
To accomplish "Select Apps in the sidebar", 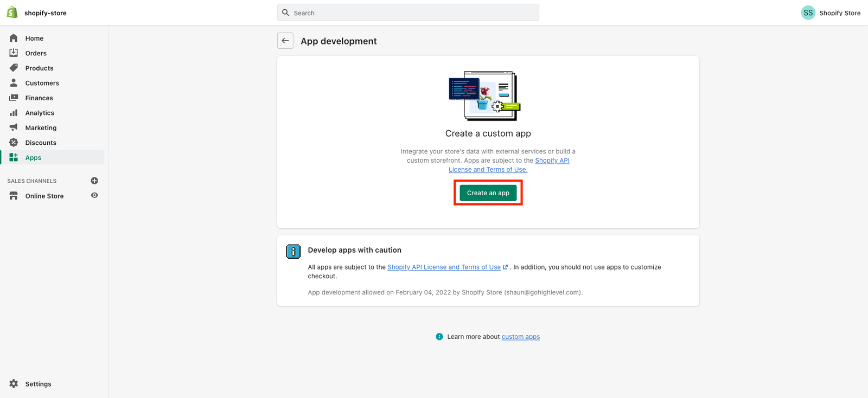I will pos(33,158).
